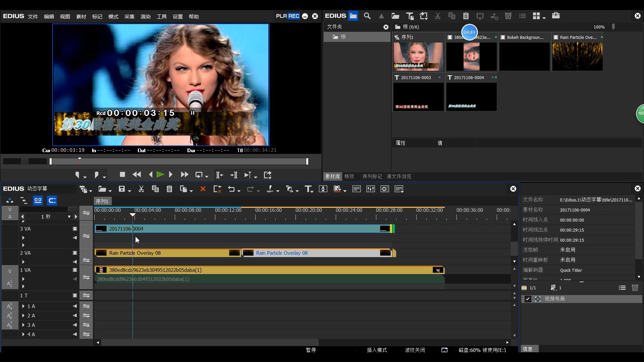Open the add clip folder icon in the bin
644x362 pixels.
pyautogui.click(x=395, y=16)
